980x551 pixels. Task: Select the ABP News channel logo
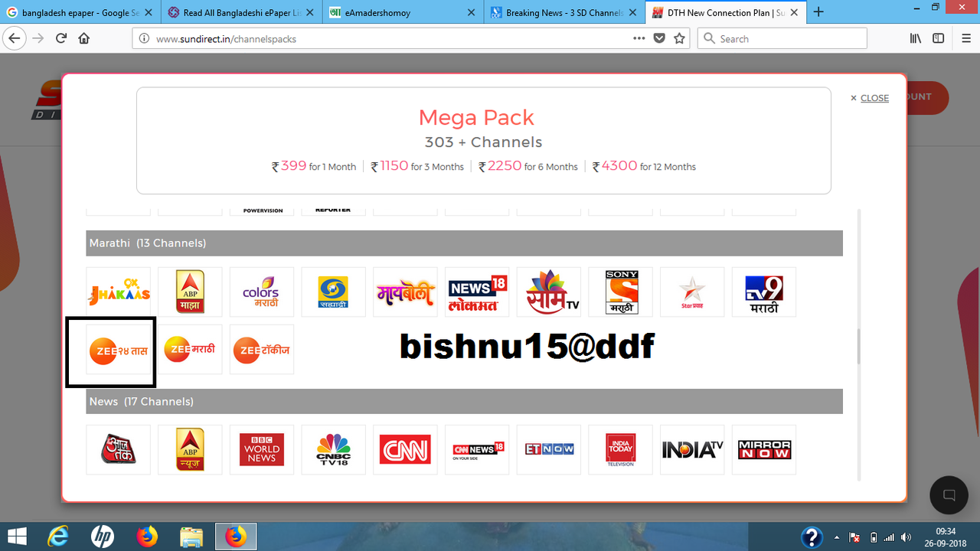[190, 450]
